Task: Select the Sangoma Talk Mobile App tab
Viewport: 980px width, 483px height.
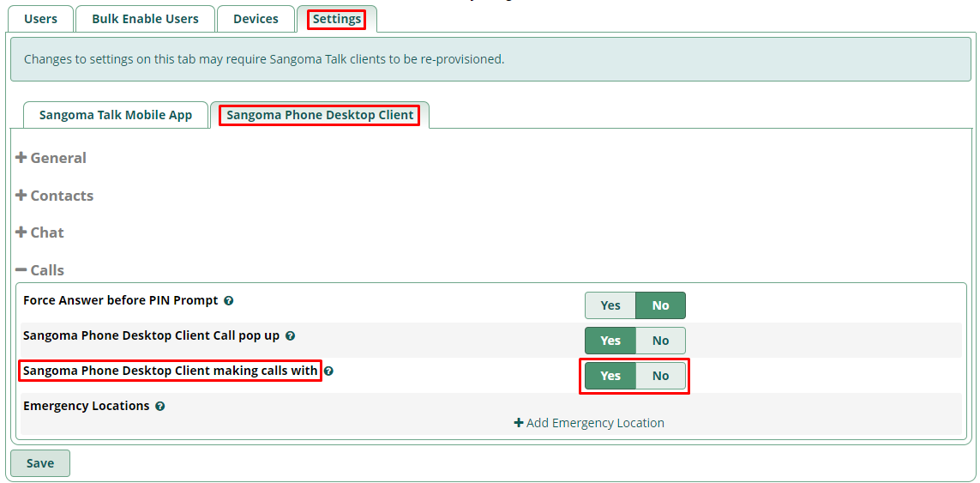Action: pos(116,115)
